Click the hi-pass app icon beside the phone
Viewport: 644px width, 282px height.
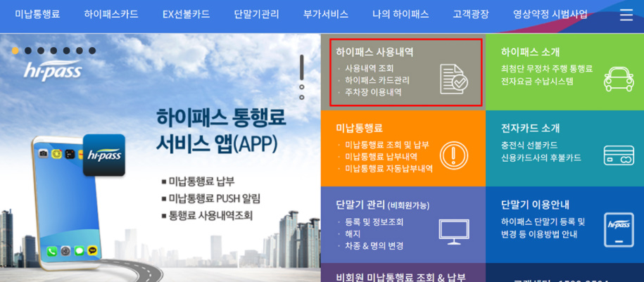tap(104, 155)
